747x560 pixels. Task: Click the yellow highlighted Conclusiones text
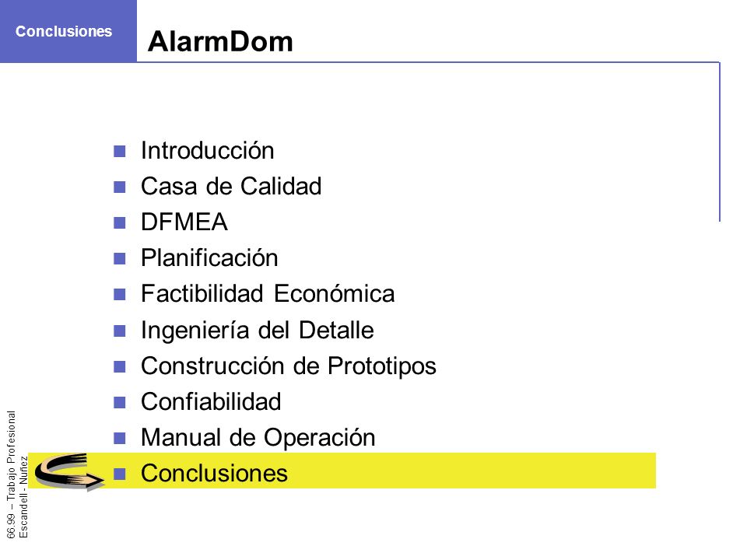pos(215,474)
